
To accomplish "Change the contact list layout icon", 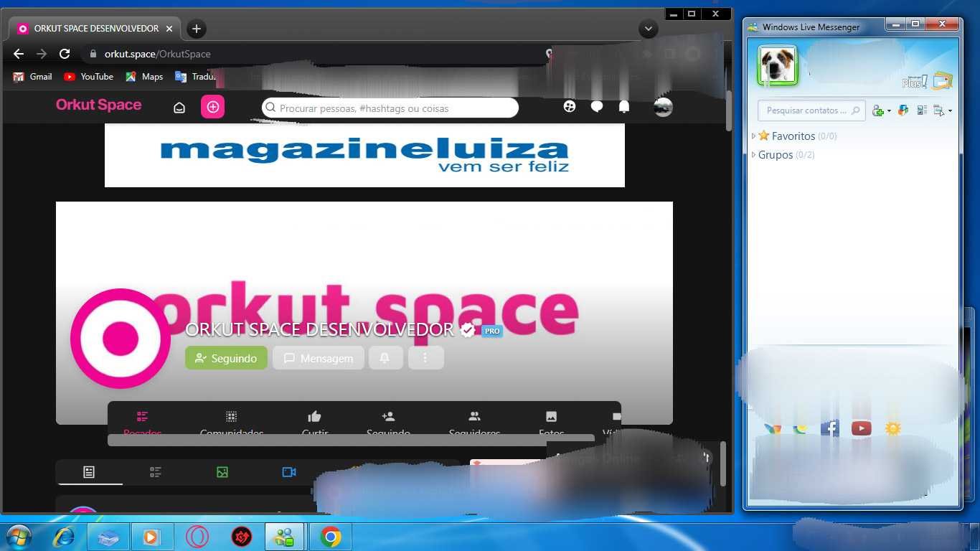I will [x=922, y=110].
